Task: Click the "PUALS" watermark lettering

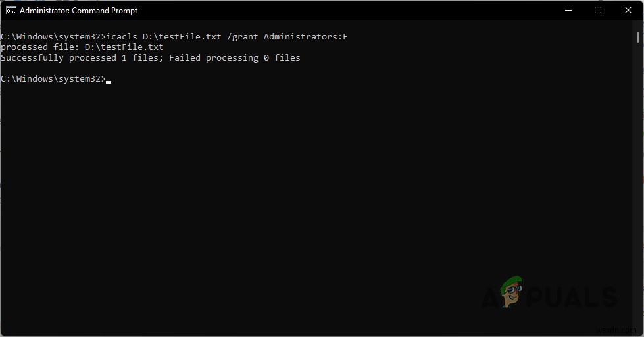Action: (x=572, y=298)
